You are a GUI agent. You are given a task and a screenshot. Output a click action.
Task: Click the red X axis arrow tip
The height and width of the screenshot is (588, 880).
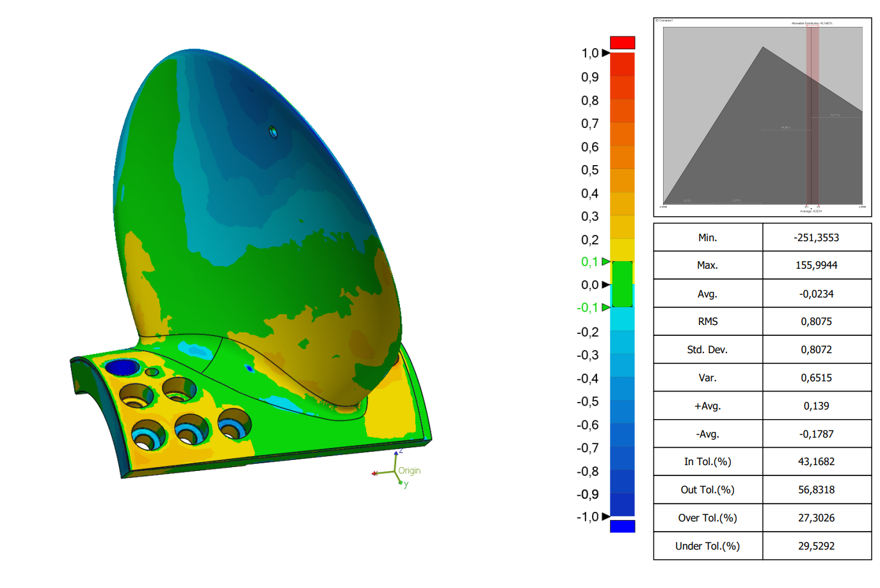pyautogui.click(x=374, y=473)
